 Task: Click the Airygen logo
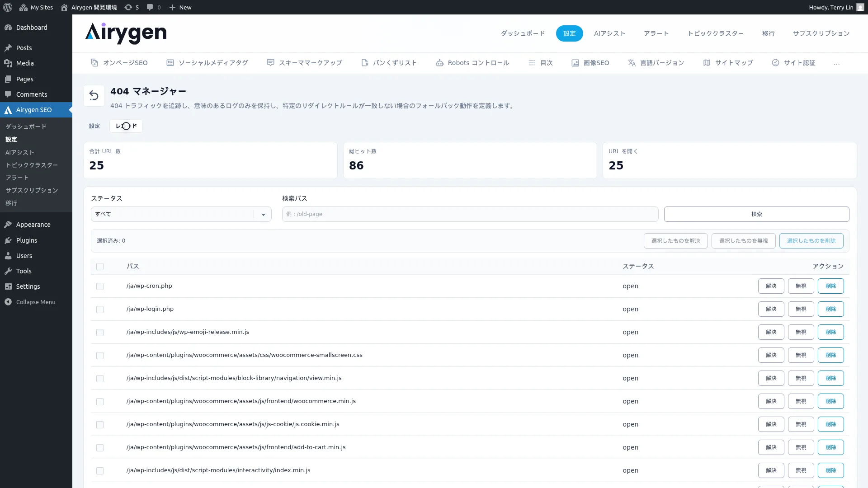126,33
